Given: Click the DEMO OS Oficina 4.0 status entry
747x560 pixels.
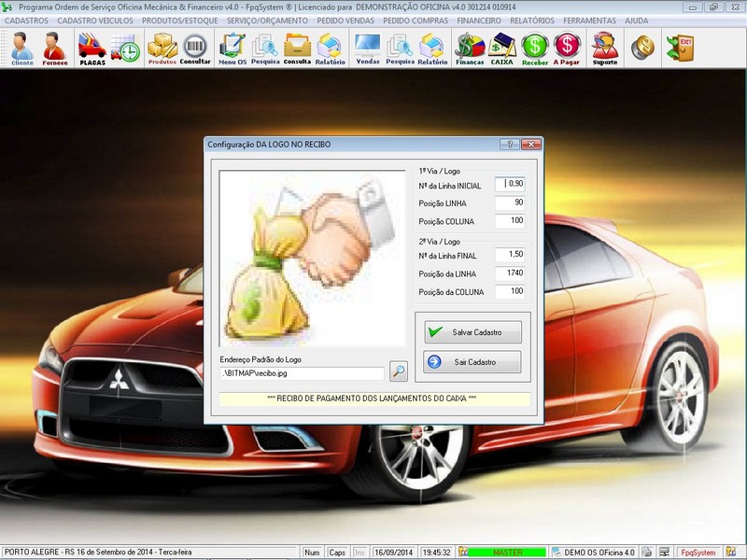Looking at the screenshot, I should [x=594, y=553].
